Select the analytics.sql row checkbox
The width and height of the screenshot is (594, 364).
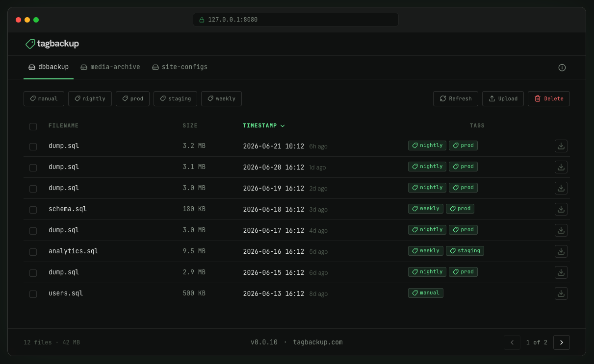(33, 252)
